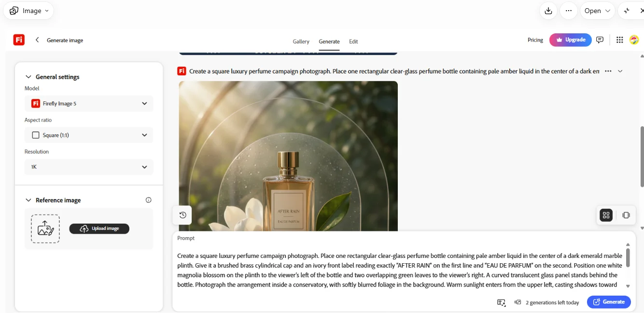Click the Model label text
This screenshot has width=644, height=313.
coord(32,88)
